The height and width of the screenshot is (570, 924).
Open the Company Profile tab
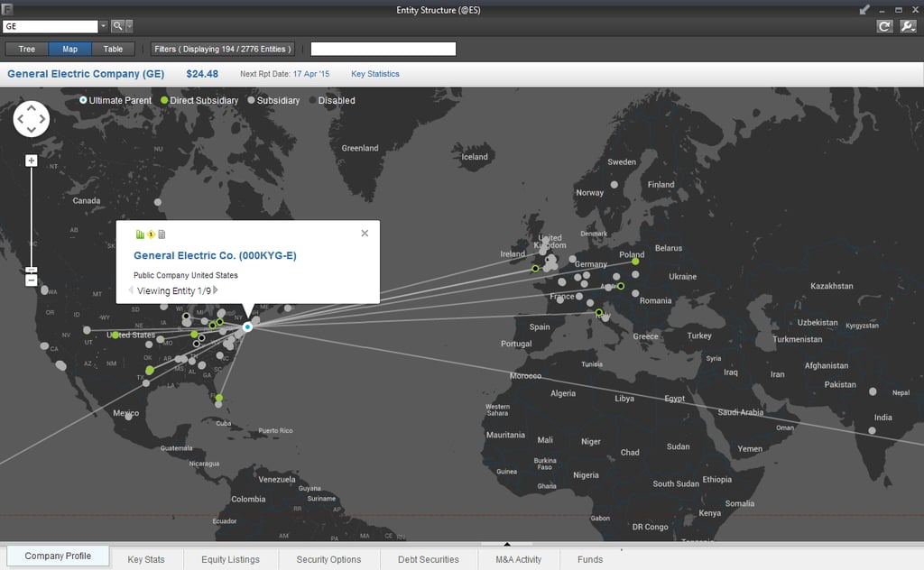(58, 556)
